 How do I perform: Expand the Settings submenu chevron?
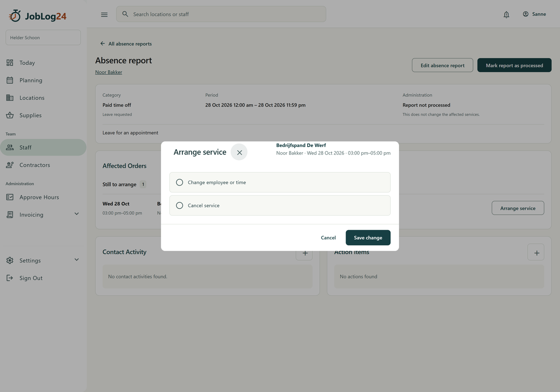tap(77, 260)
